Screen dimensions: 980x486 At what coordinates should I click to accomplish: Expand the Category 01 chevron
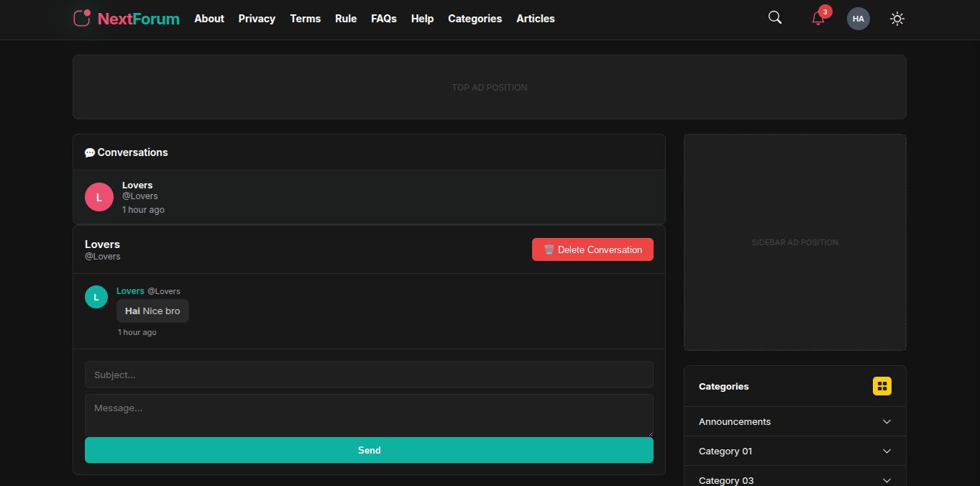(x=886, y=451)
